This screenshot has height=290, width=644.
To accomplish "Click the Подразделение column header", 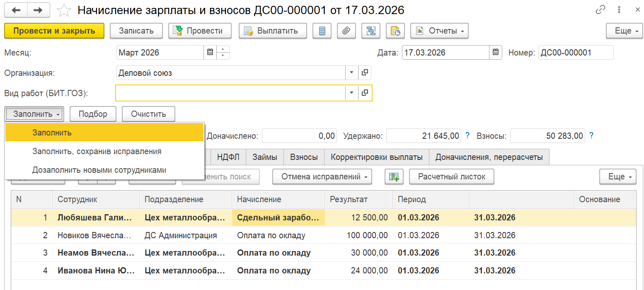I will pos(185,199).
